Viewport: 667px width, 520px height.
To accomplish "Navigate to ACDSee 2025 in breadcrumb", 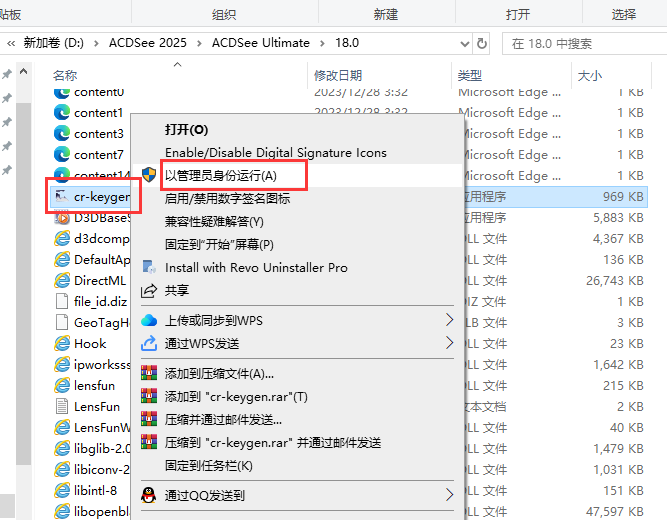I will pos(148,43).
